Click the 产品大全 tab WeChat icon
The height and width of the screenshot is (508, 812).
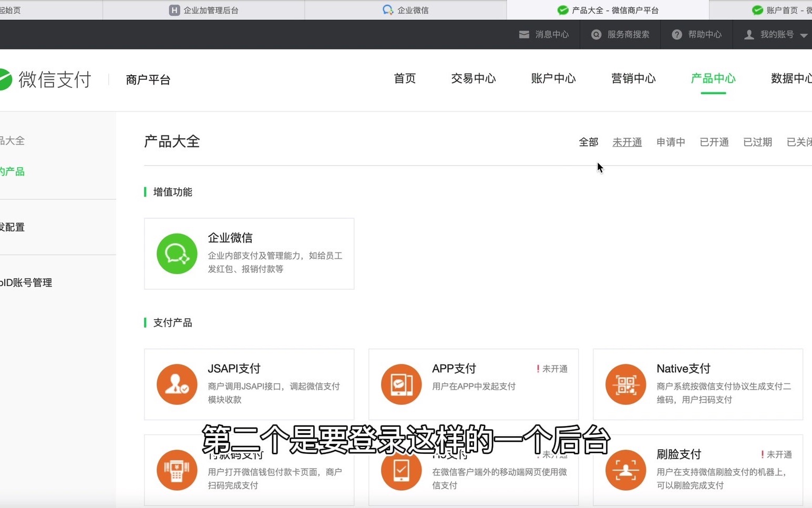point(563,10)
